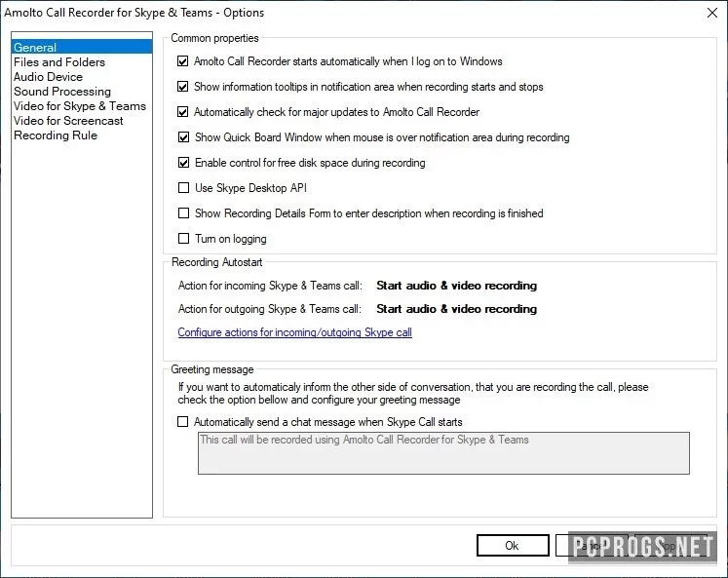Open Video for Skype & Teams settings
The width and height of the screenshot is (728, 578).
(80, 106)
